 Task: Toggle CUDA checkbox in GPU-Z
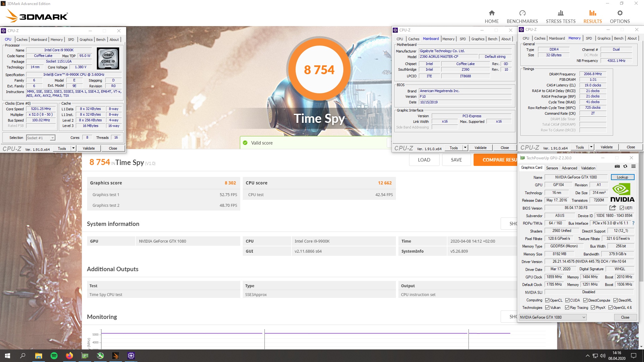567,300
